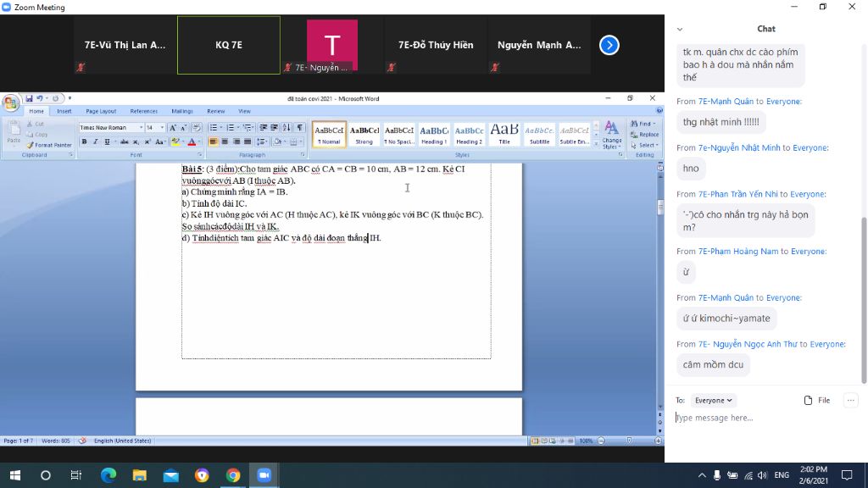Toggle italic formatting
The width and height of the screenshot is (868, 488).
(95, 142)
